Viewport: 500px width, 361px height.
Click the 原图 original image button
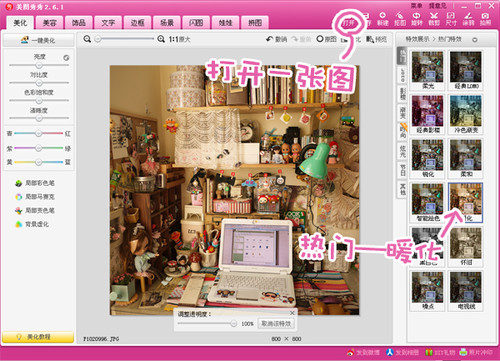pyautogui.click(x=326, y=39)
